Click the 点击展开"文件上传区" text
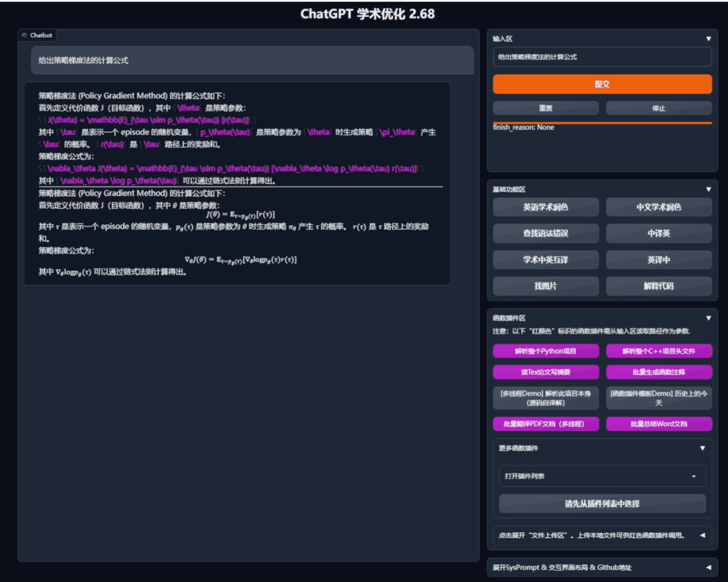 pos(592,535)
